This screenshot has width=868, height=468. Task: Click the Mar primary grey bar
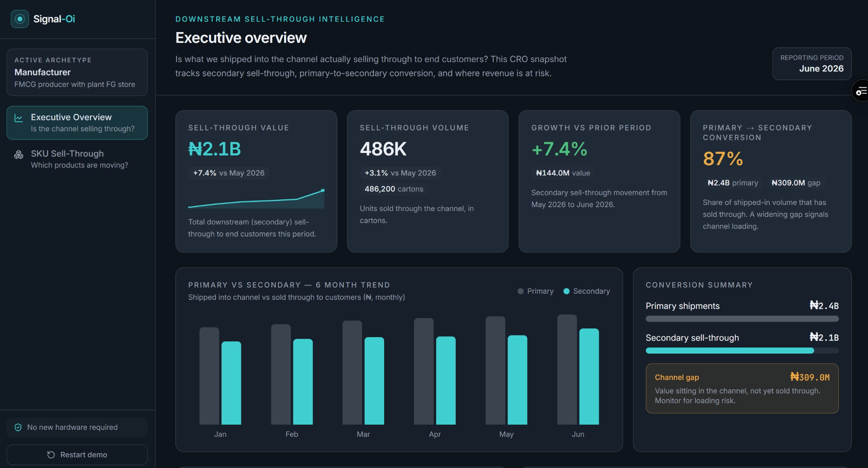pos(352,373)
